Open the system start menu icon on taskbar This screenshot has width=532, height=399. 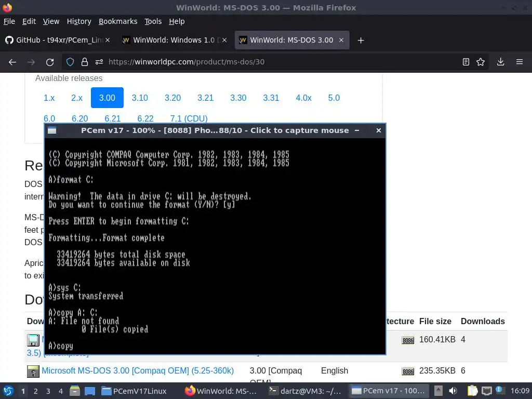coord(8,391)
